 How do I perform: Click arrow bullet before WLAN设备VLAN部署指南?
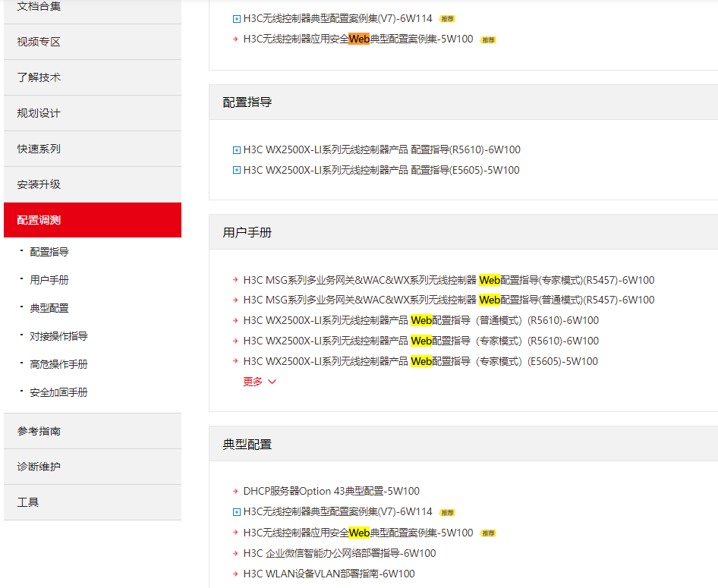pos(235,574)
